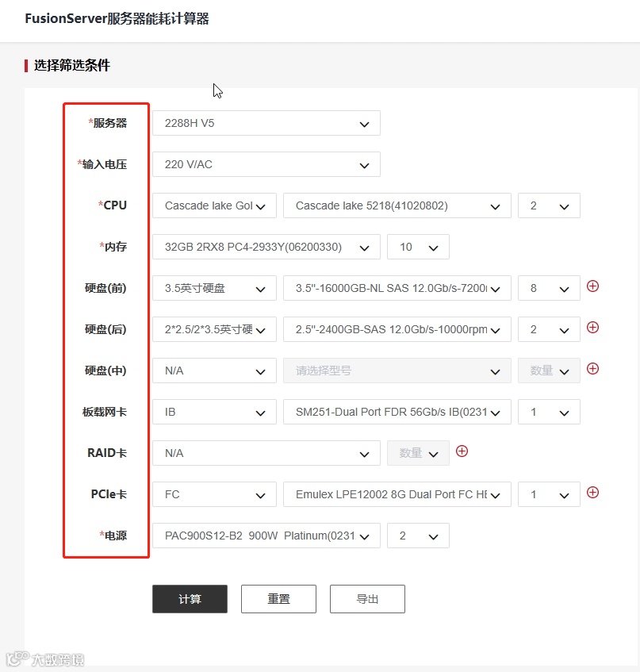
Task: Add another middle hard disk row
Action: click(x=592, y=369)
